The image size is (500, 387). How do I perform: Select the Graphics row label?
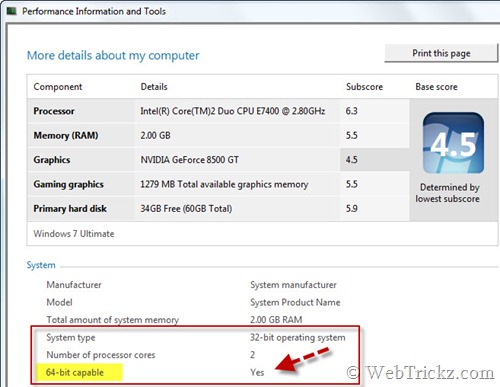pyautogui.click(x=52, y=160)
